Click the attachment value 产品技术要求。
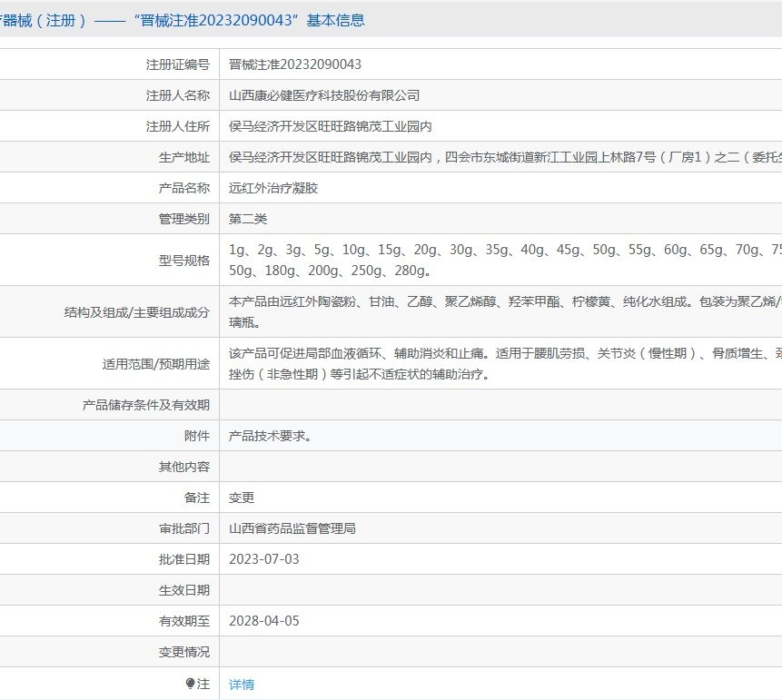The image size is (782, 700). point(271,436)
